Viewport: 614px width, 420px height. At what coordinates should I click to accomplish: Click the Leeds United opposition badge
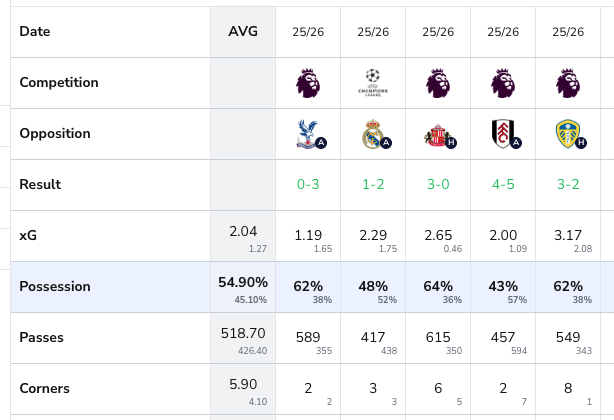(x=567, y=134)
